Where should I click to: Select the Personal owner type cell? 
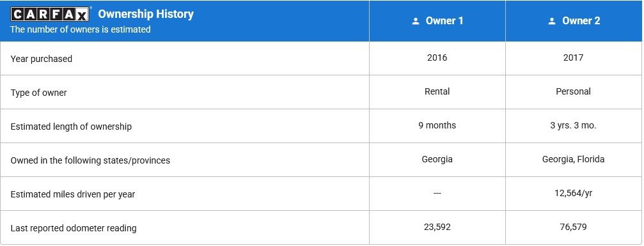574,91
